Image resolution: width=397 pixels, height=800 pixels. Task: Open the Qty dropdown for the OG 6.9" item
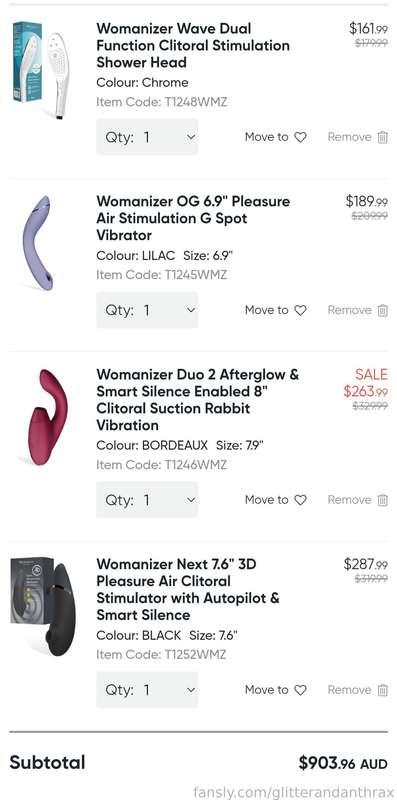[147, 310]
